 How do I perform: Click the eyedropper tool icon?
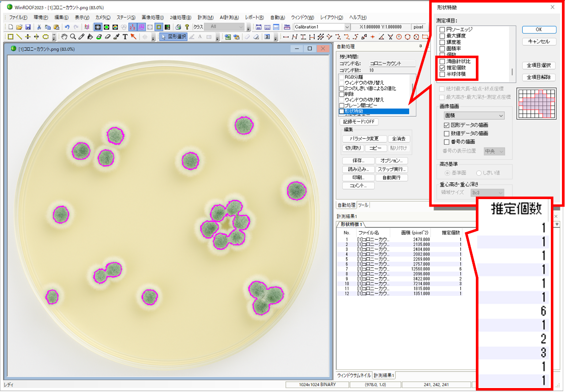[117, 37]
